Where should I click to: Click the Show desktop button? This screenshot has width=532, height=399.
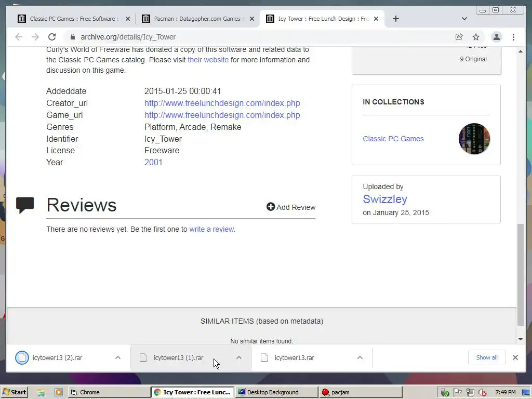[526, 393]
